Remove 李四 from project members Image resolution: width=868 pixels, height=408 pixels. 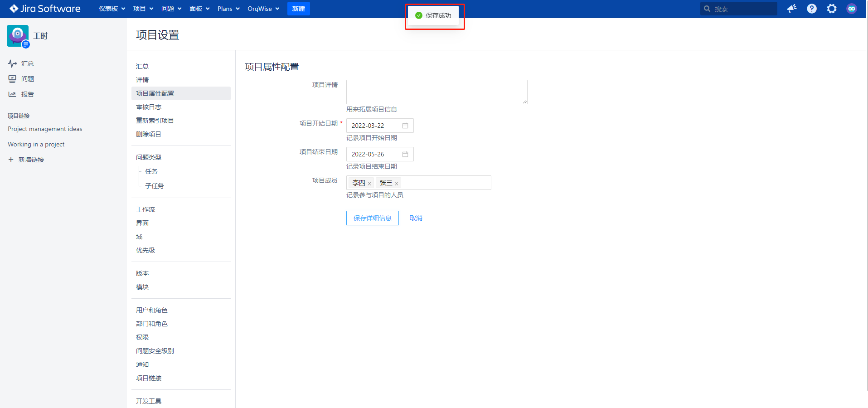369,184
